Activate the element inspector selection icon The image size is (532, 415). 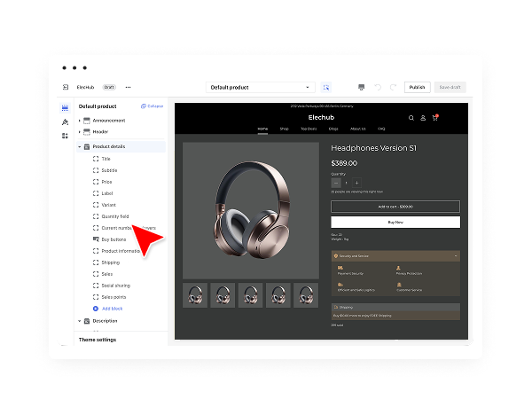pos(326,88)
